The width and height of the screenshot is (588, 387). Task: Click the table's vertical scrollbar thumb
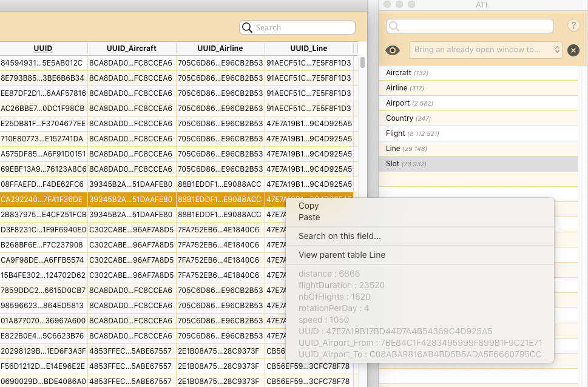(x=362, y=62)
